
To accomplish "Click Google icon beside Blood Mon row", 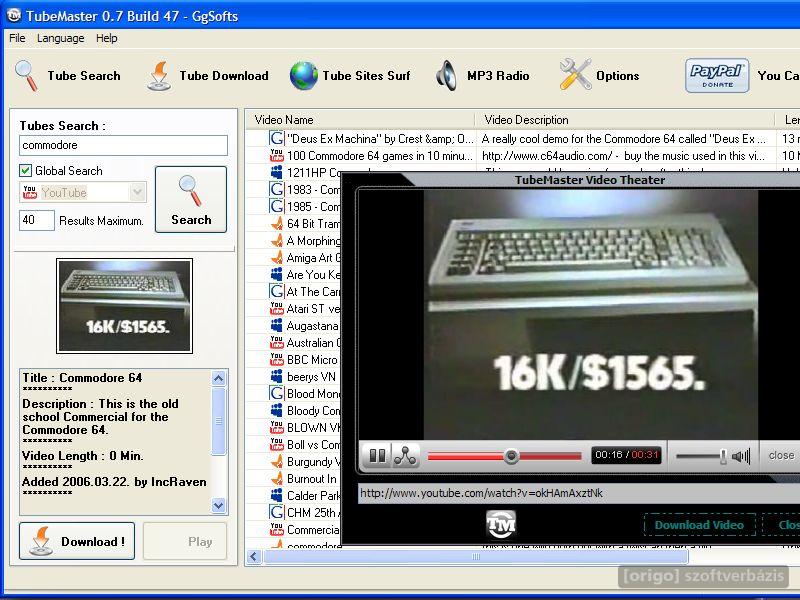I will tap(277, 393).
